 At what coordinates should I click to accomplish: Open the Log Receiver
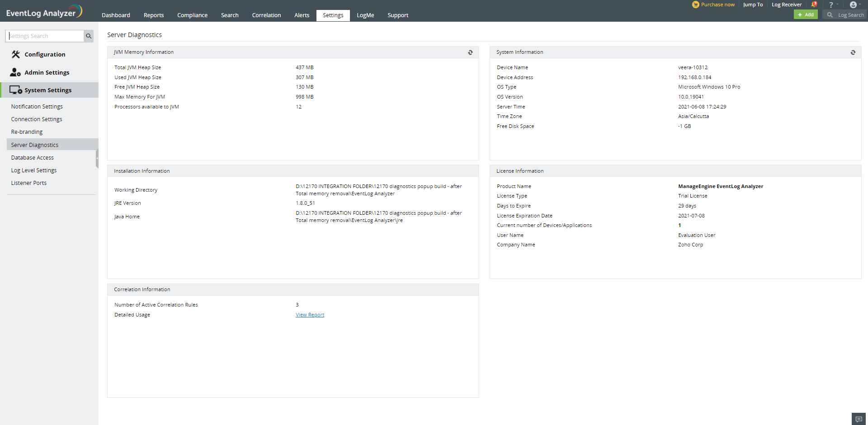coord(787,5)
